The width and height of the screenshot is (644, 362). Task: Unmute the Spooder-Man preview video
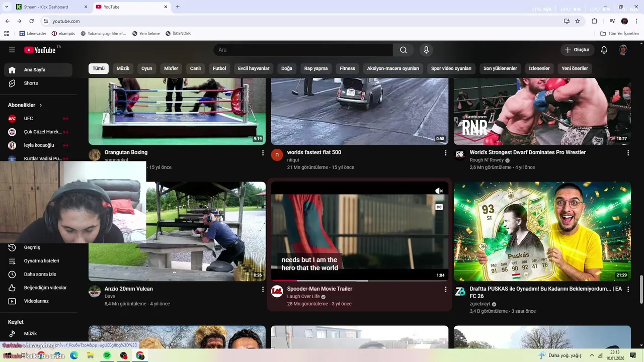[439, 191]
